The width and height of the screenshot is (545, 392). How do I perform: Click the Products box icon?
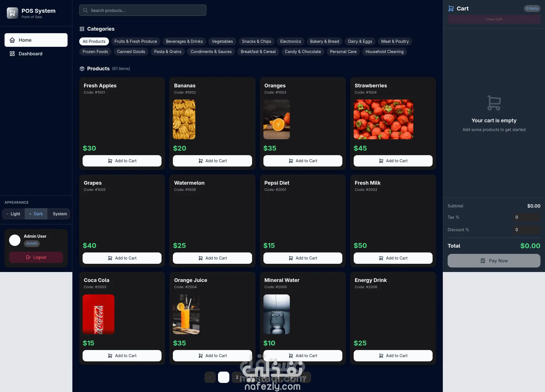click(x=82, y=69)
